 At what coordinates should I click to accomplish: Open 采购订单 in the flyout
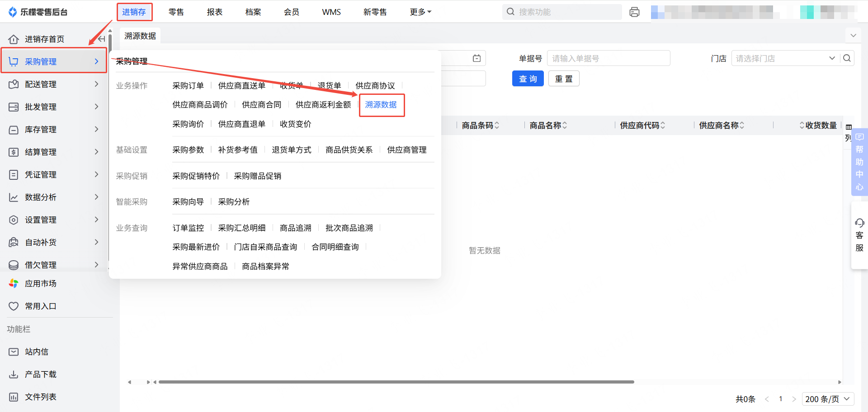click(188, 86)
